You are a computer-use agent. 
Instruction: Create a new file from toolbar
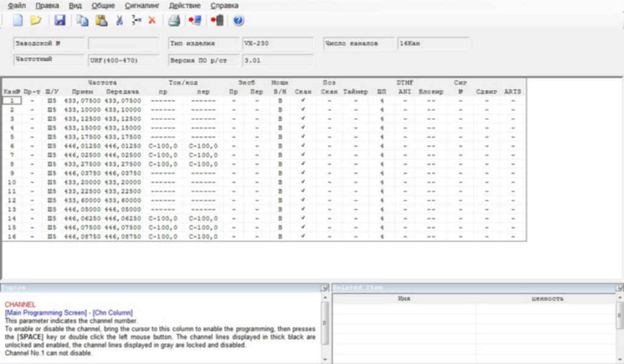click(x=18, y=20)
